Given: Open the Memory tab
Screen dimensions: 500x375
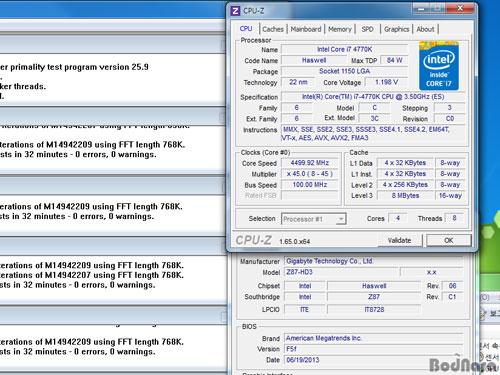Looking at the screenshot, I should (340, 29).
